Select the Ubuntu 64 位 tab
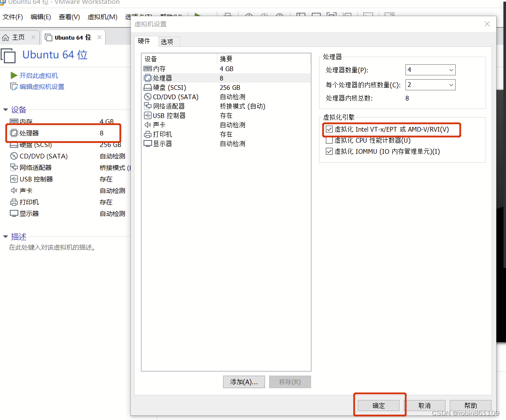 (x=72, y=37)
